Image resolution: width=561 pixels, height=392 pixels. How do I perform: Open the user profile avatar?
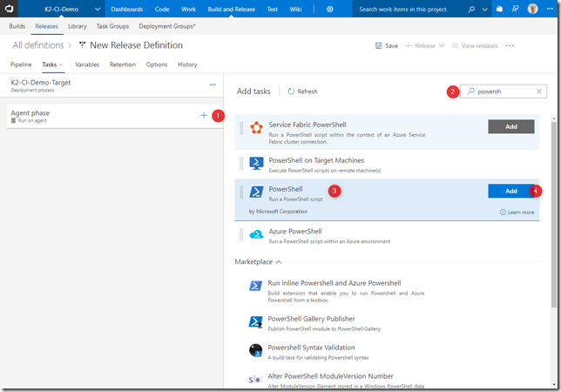[x=533, y=9]
